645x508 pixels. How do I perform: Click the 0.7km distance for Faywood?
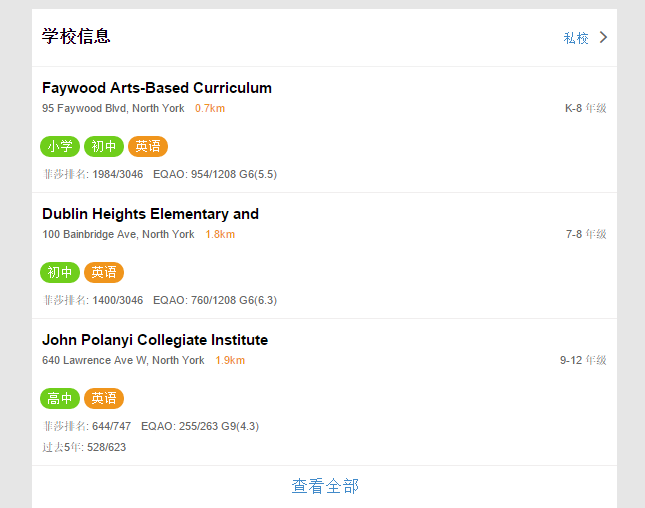(210, 108)
